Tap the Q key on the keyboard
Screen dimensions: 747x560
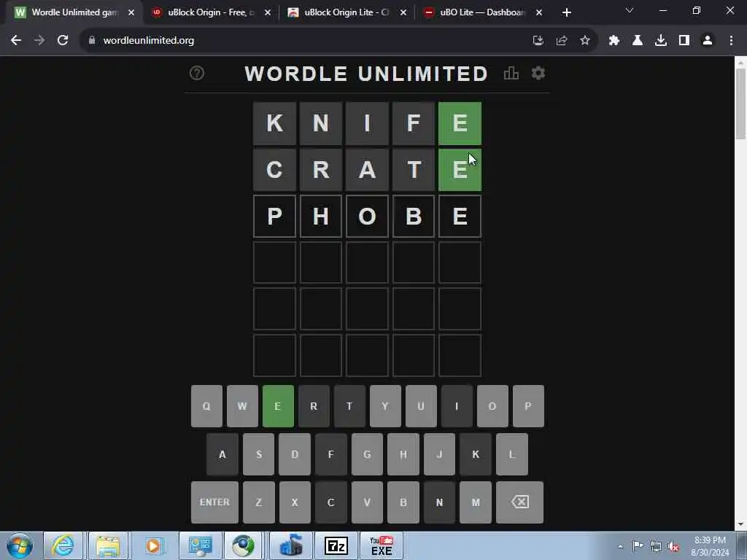(206, 406)
